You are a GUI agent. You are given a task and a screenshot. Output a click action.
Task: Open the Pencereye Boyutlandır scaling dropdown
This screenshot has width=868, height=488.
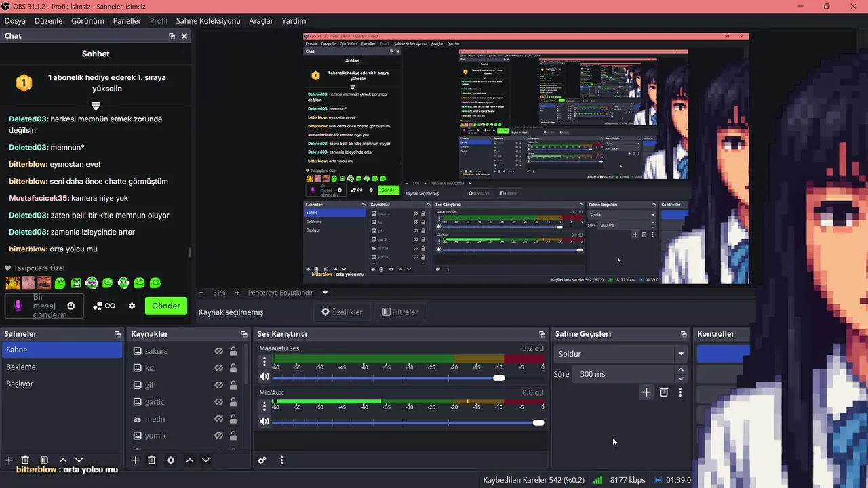coord(288,293)
